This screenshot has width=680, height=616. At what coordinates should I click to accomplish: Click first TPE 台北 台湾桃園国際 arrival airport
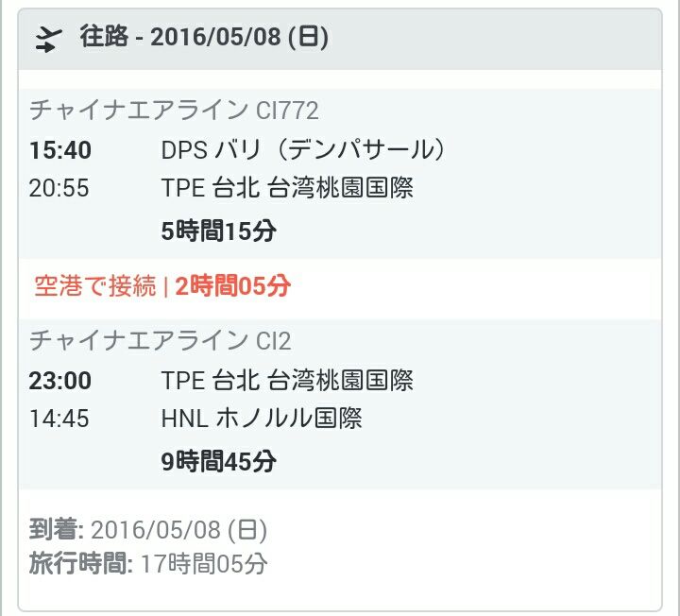click(x=287, y=188)
